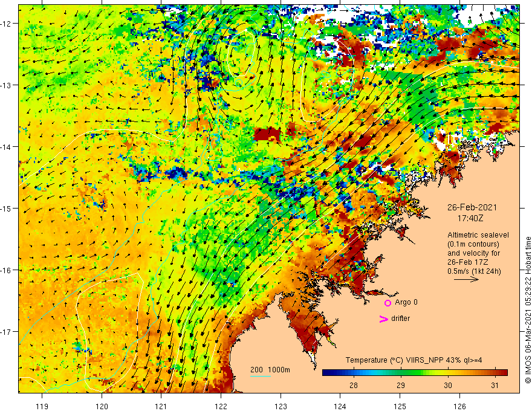The height and width of the screenshot is (411, 532).
Task: Click longitude axis label 126
Action: coord(459,406)
